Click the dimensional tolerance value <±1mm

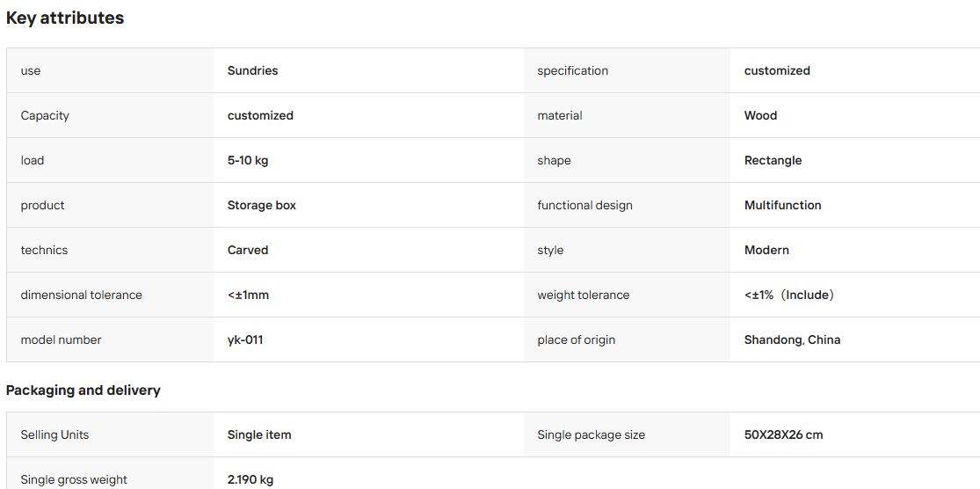248,296
